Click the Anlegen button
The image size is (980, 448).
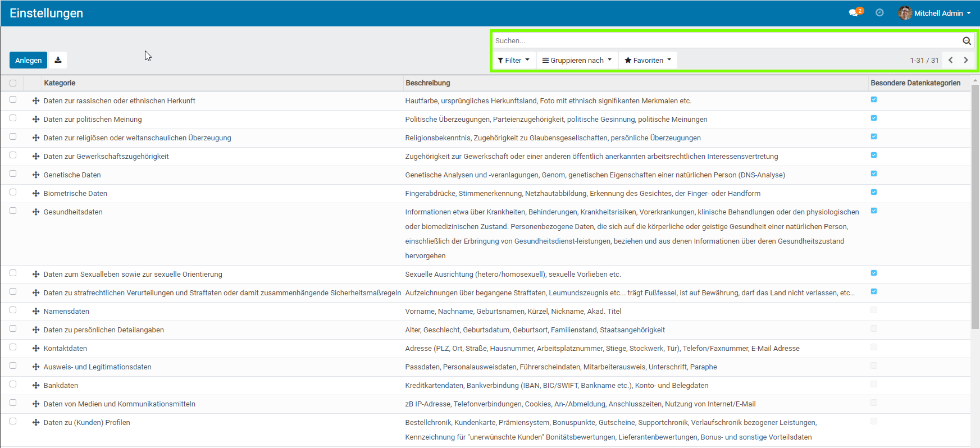28,60
